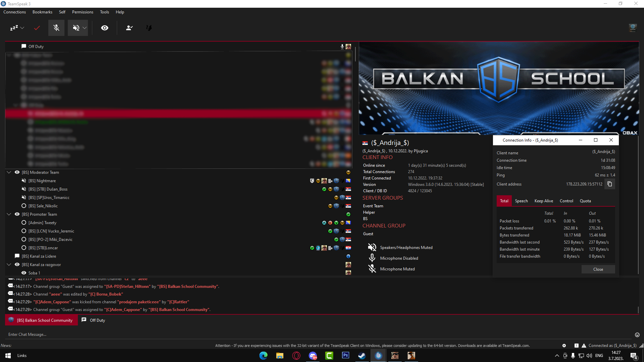644x362 pixels.
Task: Switch to the Off Duty chat tab
Action: 94,320
